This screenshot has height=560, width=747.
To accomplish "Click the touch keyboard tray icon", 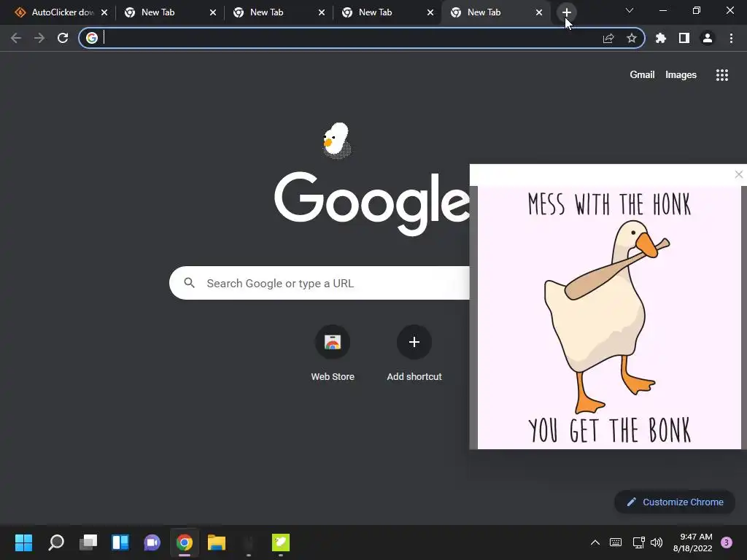I will (x=616, y=542).
